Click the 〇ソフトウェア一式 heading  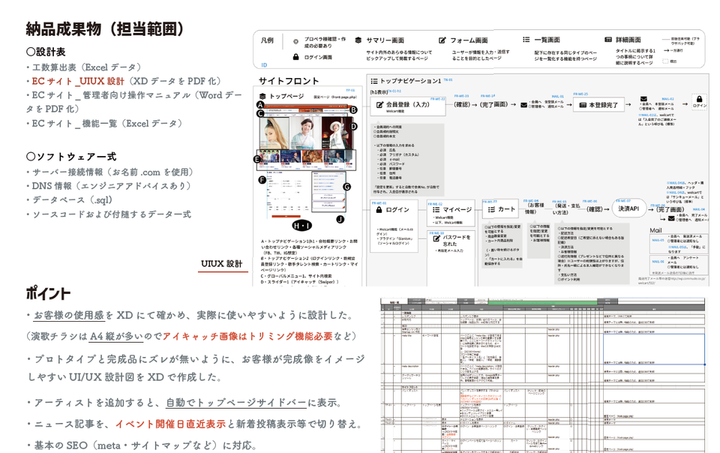coord(71,157)
